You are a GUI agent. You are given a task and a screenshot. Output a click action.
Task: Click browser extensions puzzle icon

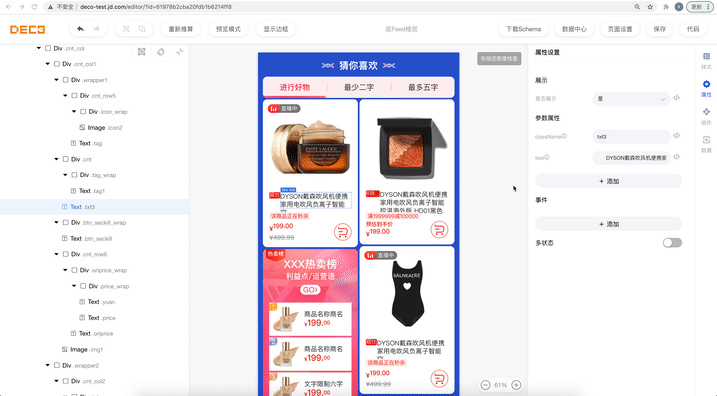[x=666, y=7]
